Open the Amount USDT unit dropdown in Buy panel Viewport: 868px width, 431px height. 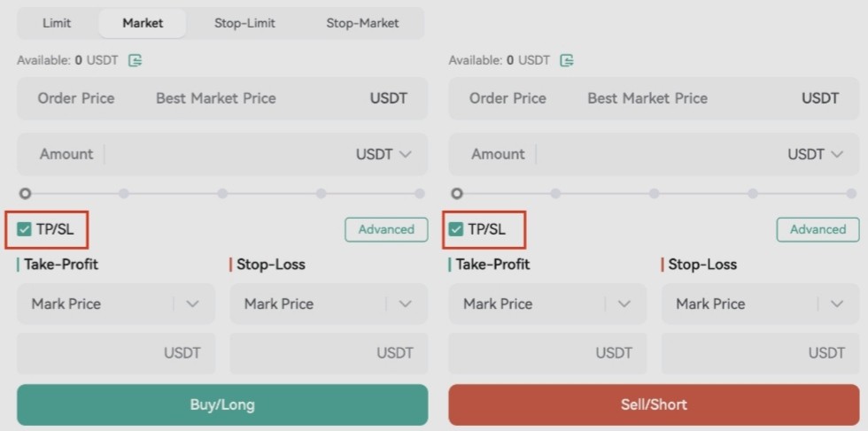[x=384, y=154]
